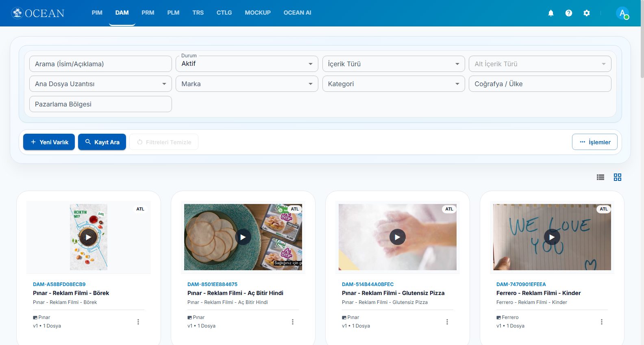Open the OCEAN AI module
The image size is (644, 345).
point(298,13)
